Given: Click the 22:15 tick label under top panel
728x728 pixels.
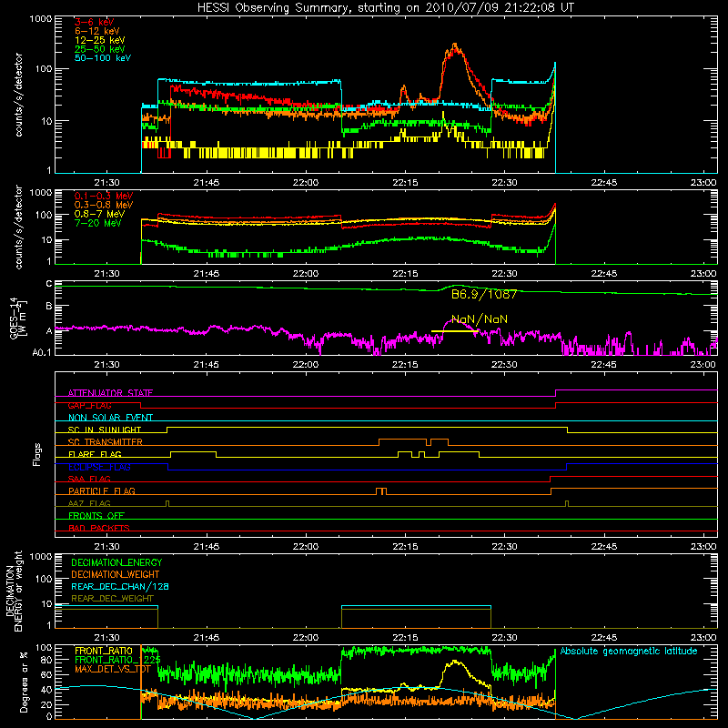Looking at the screenshot, I should pos(405,183).
